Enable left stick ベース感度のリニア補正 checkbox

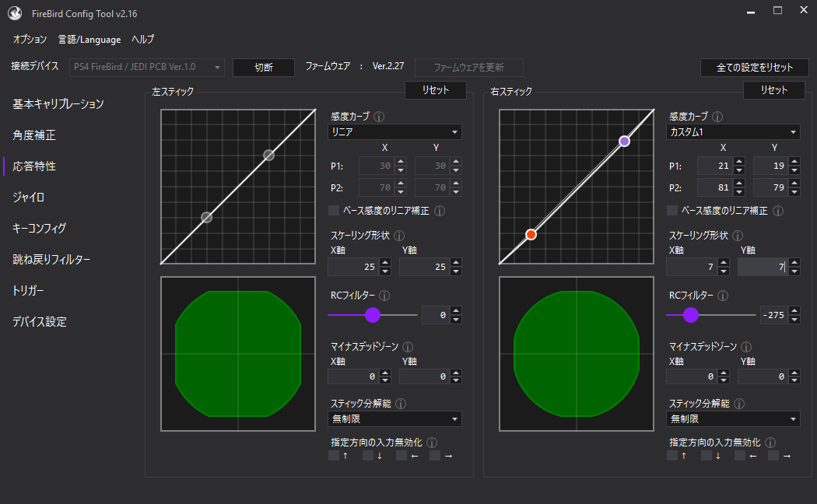click(334, 211)
